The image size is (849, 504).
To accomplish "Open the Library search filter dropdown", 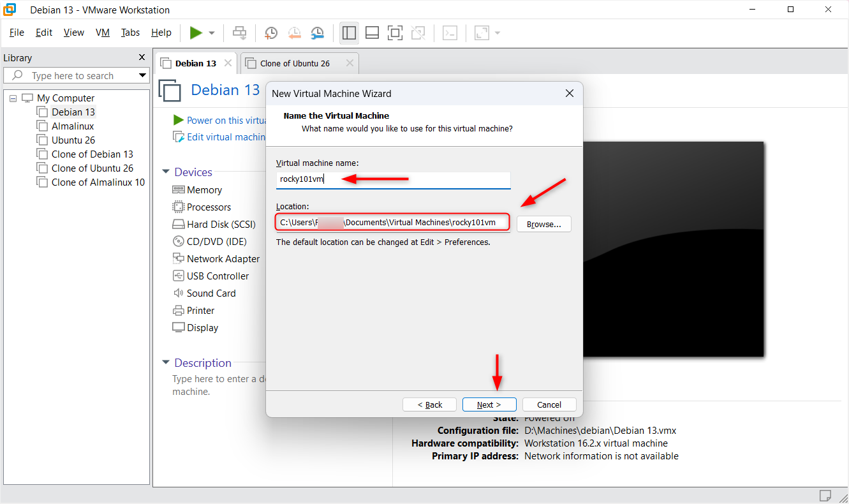I will pyautogui.click(x=143, y=76).
